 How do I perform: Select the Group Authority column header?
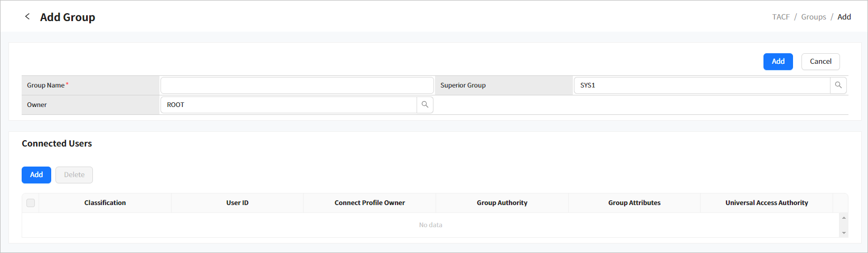click(502, 203)
